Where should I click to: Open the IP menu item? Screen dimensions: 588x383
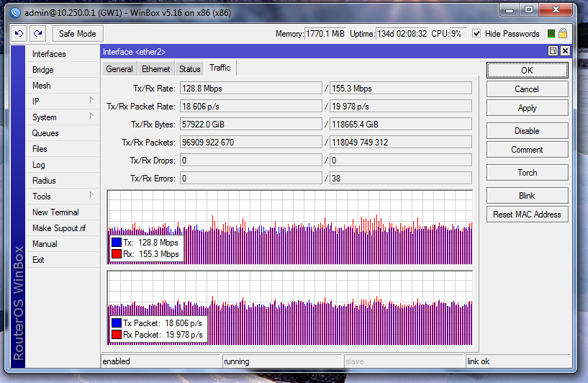(62, 102)
